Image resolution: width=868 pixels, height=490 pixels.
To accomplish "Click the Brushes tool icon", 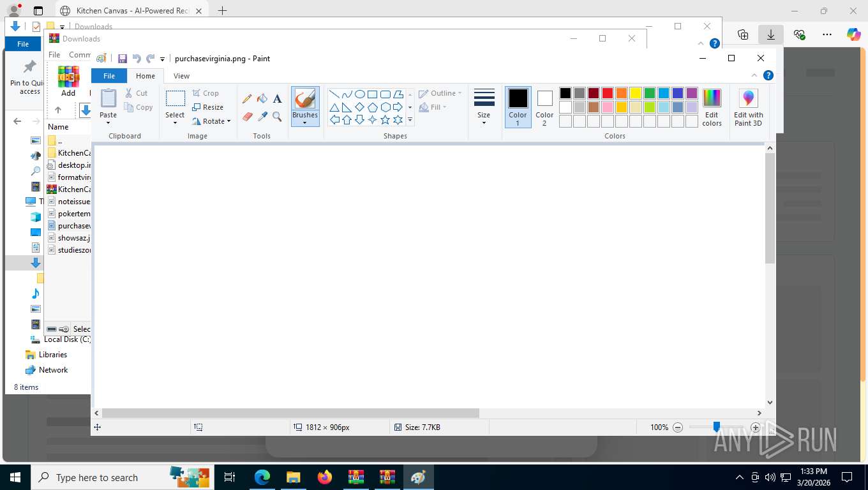I will (305, 99).
